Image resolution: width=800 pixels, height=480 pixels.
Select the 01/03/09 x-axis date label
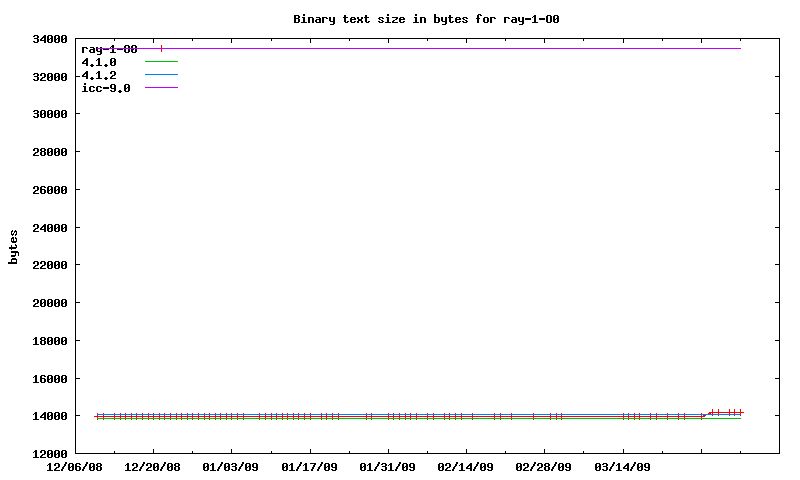[231, 467]
